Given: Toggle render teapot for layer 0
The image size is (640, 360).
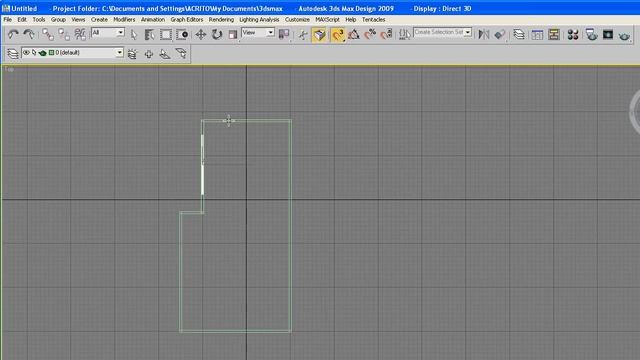Looking at the screenshot, I should pyautogui.click(x=42, y=53).
